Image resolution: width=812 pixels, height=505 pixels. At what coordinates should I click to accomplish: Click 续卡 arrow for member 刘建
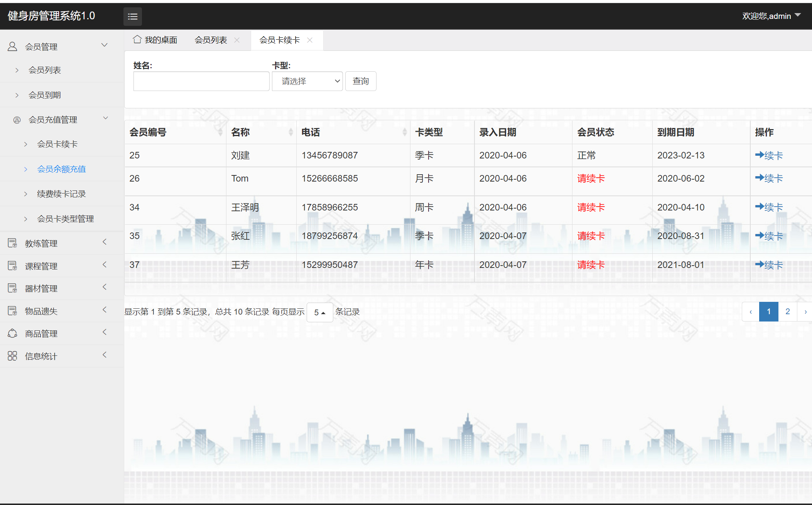point(769,155)
